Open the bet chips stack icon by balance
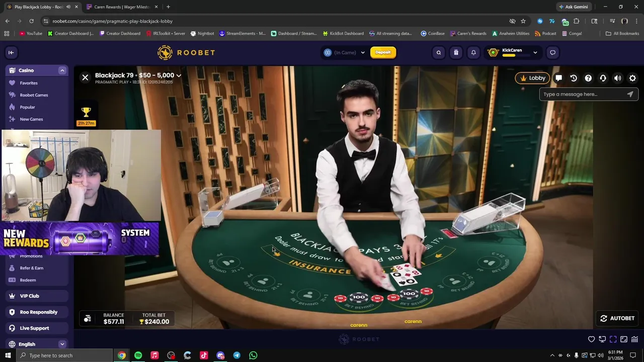 (x=88, y=318)
